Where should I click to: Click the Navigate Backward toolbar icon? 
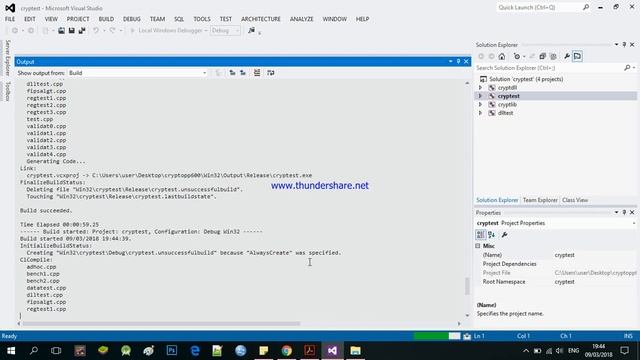point(15,31)
